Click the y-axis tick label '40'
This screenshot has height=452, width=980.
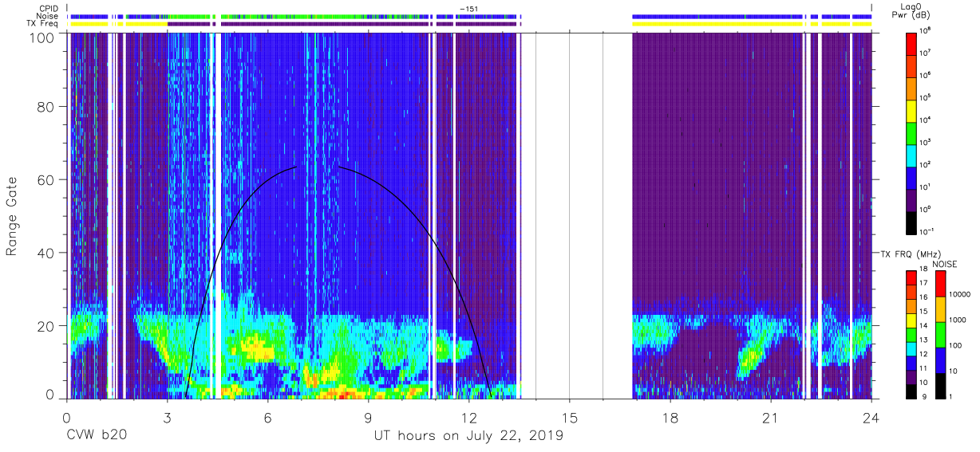point(46,253)
